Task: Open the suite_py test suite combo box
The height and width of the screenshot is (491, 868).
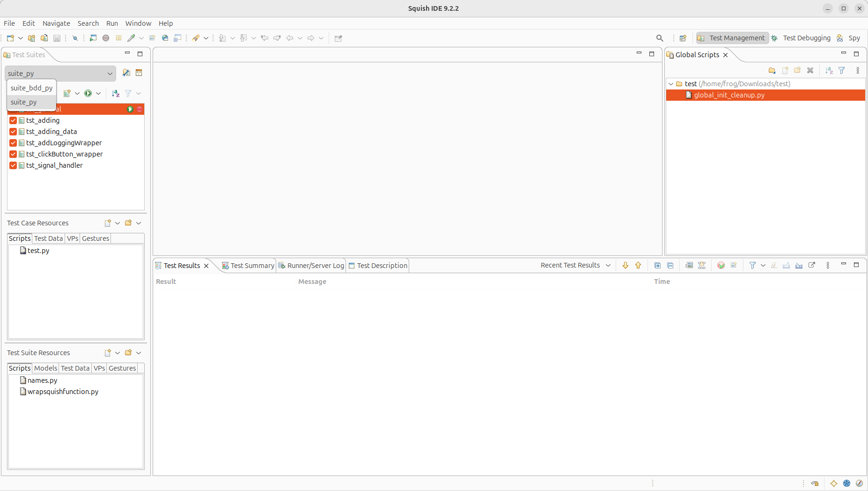Action: 60,73
